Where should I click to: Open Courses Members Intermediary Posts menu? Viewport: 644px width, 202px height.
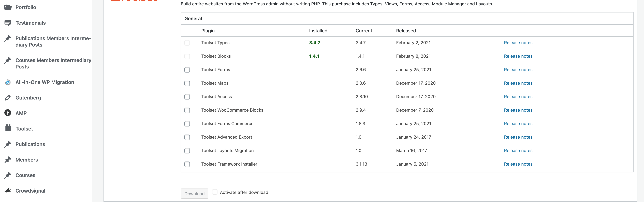[x=53, y=64]
